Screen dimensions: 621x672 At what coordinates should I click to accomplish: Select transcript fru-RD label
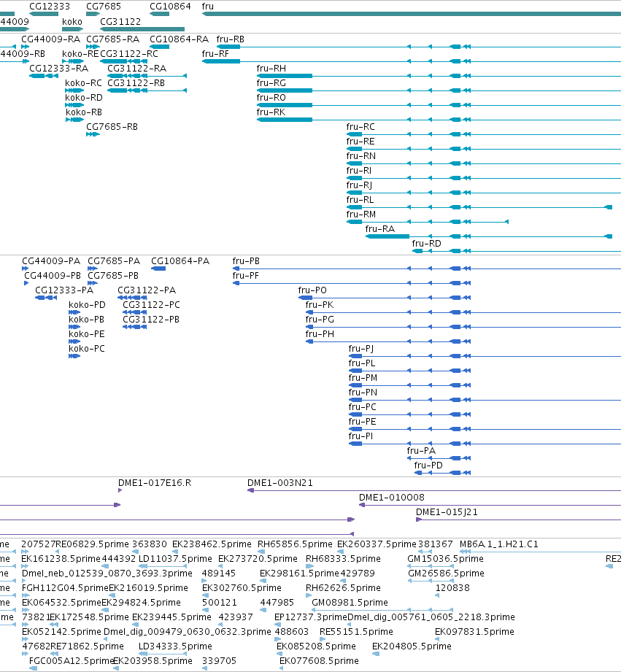426,243
